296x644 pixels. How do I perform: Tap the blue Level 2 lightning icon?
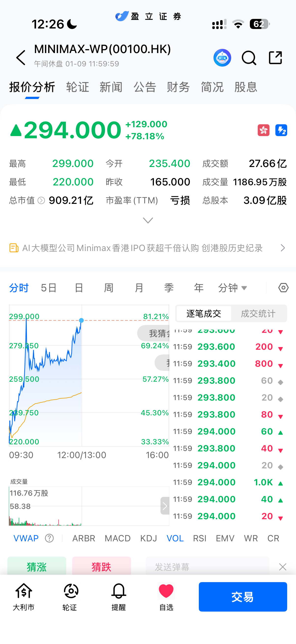coord(281,130)
